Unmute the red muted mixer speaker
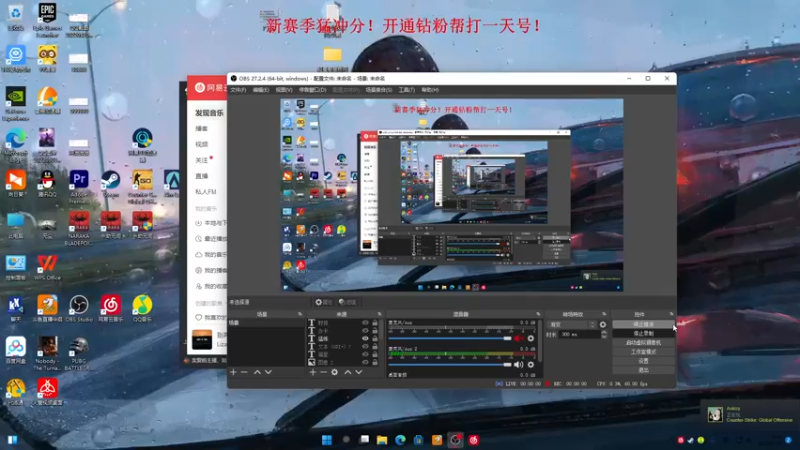The width and height of the screenshot is (800, 450). click(518, 338)
